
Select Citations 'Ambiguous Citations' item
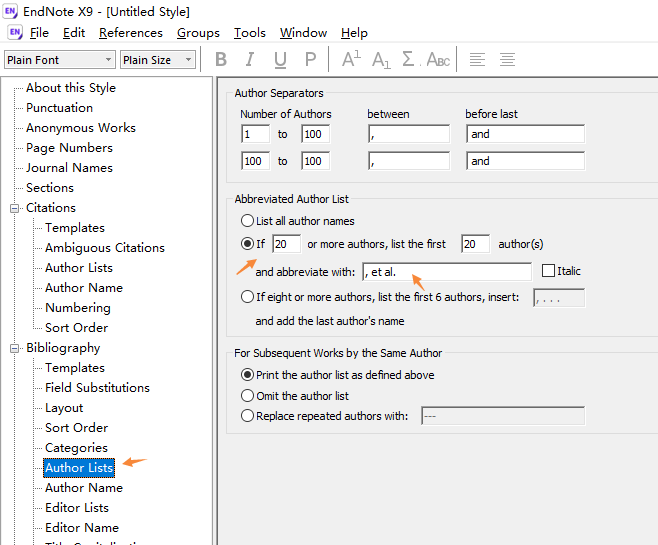[105, 248]
